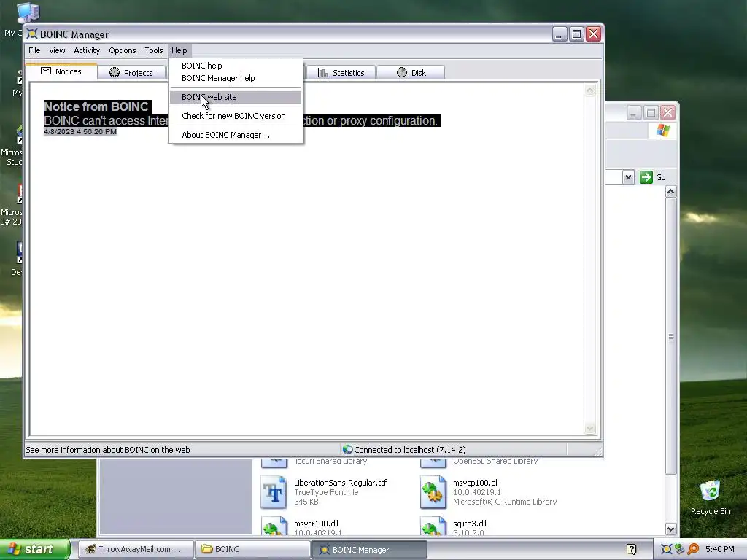Open the File menu
The image size is (747, 560).
(x=34, y=50)
